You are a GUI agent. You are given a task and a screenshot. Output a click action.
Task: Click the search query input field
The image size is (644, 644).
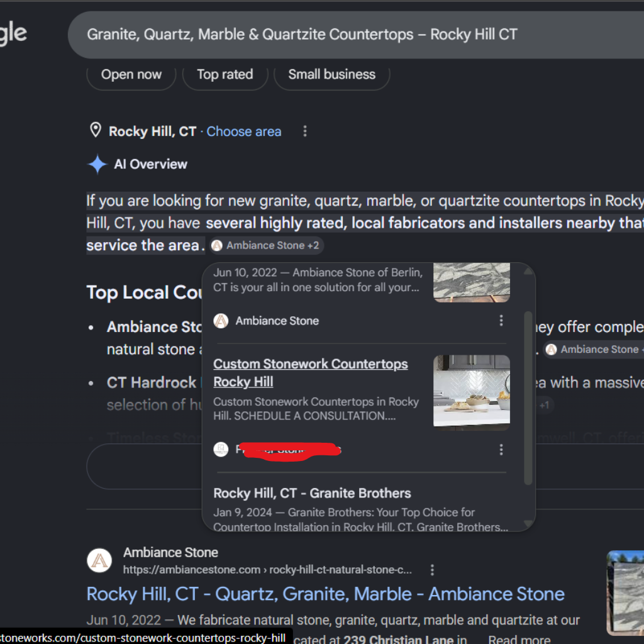coord(356,35)
